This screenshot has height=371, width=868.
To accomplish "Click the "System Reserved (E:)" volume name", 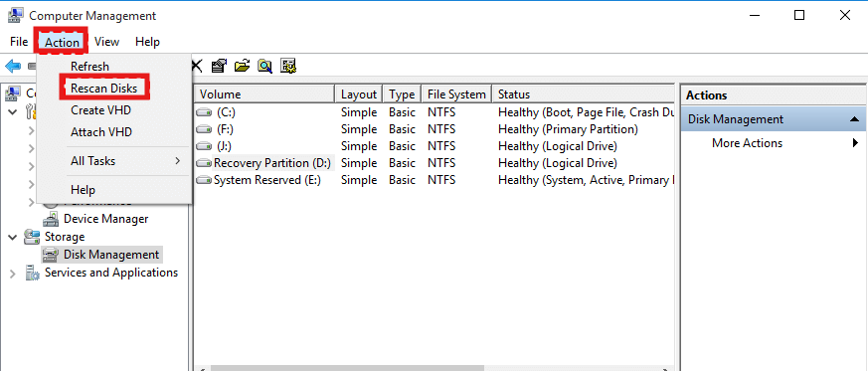I will coord(267,180).
